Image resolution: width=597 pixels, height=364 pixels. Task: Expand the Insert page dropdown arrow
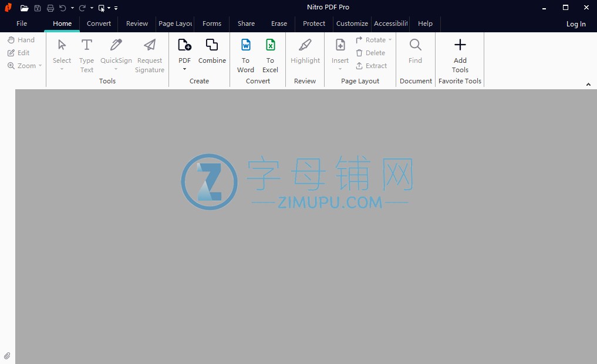[340, 69]
